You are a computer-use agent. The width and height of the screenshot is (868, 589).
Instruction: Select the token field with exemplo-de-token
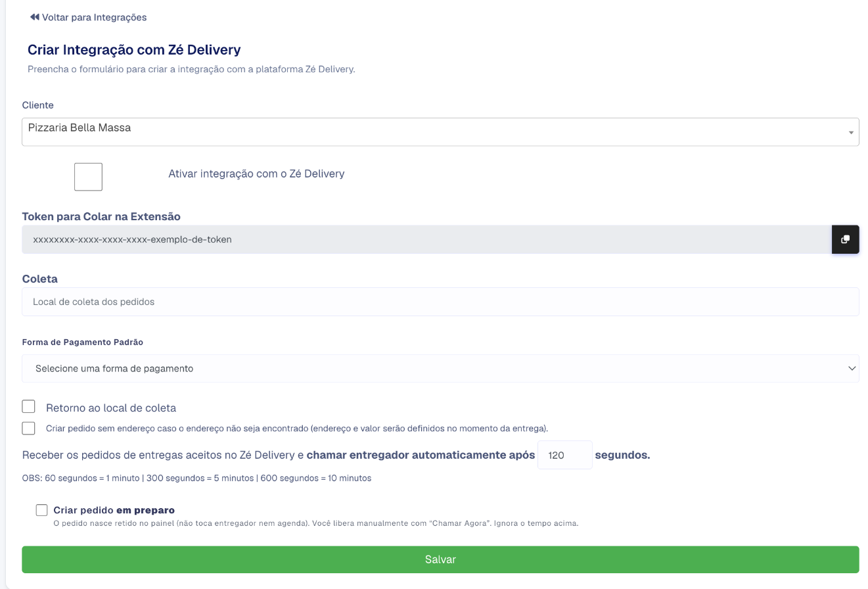pos(427,239)
